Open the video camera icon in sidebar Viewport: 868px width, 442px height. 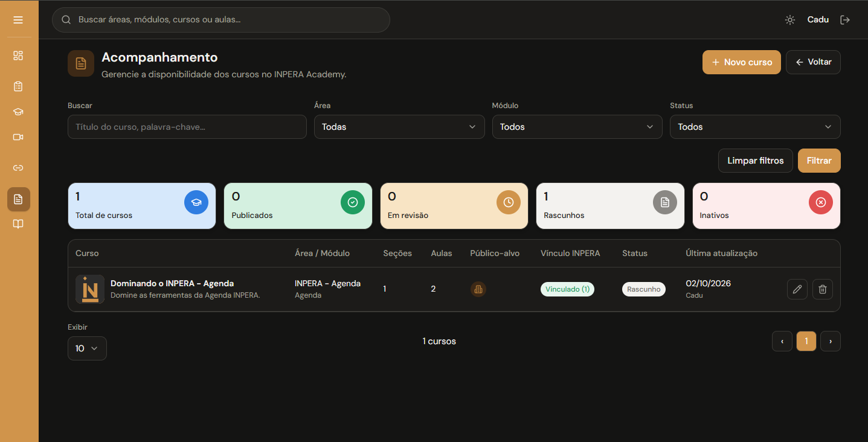[x=18, y=137]
